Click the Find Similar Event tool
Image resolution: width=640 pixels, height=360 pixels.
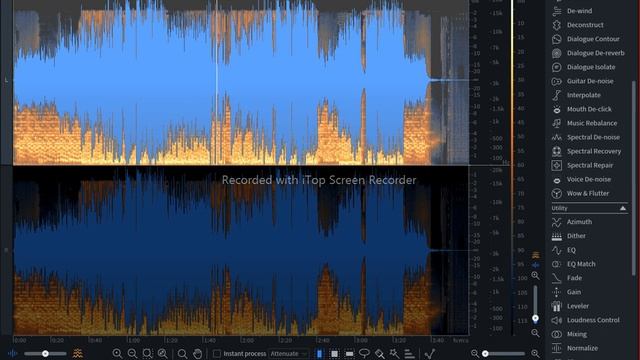(x=429, y=353)
